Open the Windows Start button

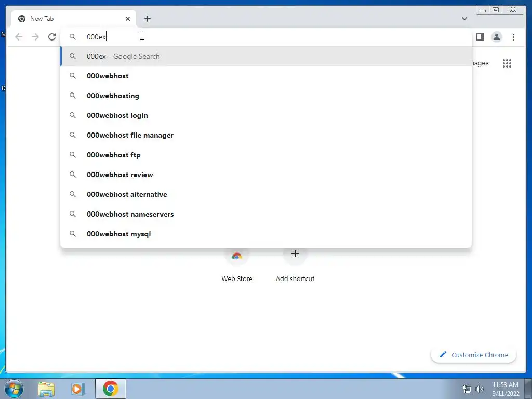pos(14,389)
